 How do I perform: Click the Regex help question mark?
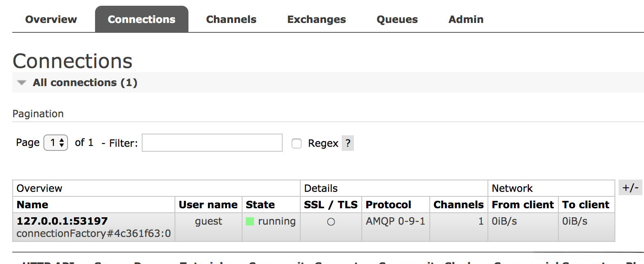click(348, 143)
